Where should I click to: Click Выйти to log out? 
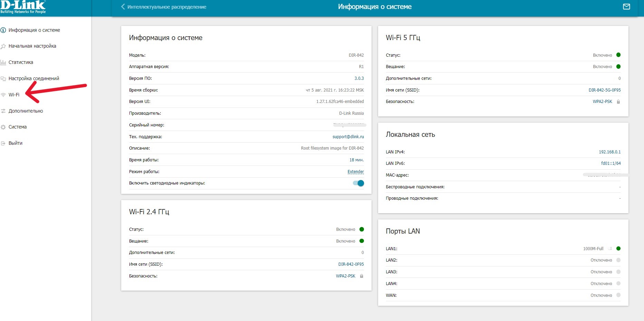pos(16,143)
